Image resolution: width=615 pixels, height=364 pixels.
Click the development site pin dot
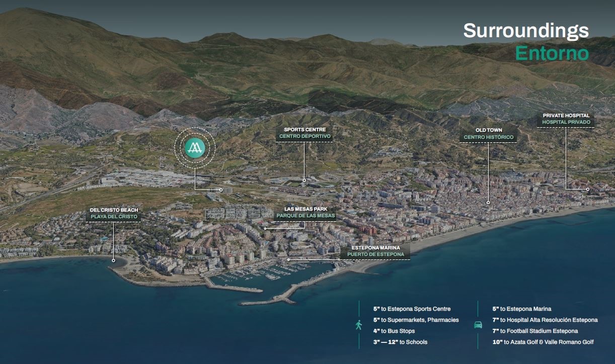click(x=221, y=190)
